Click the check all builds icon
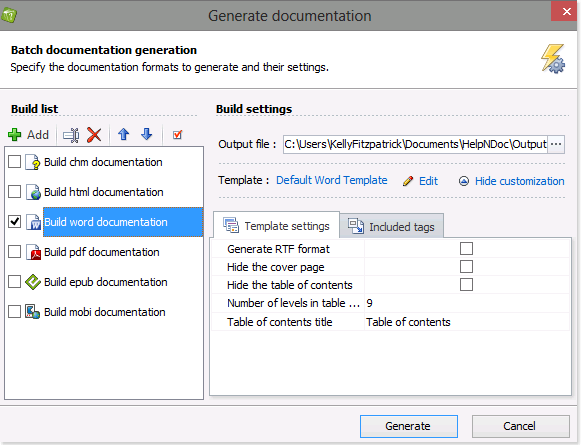 tap(177, 134)
